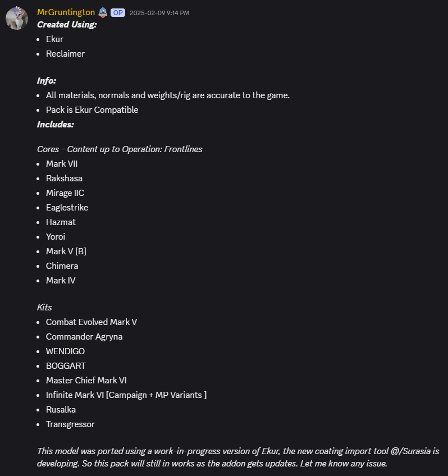
Task: Click the 'Mark VII' list entry
Action: pos(61,164)
